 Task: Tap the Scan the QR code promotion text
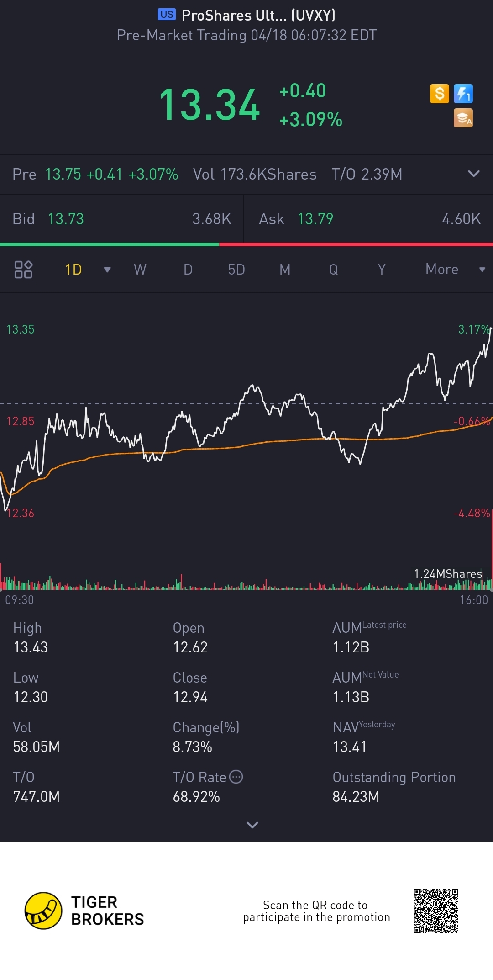point(316,911)
